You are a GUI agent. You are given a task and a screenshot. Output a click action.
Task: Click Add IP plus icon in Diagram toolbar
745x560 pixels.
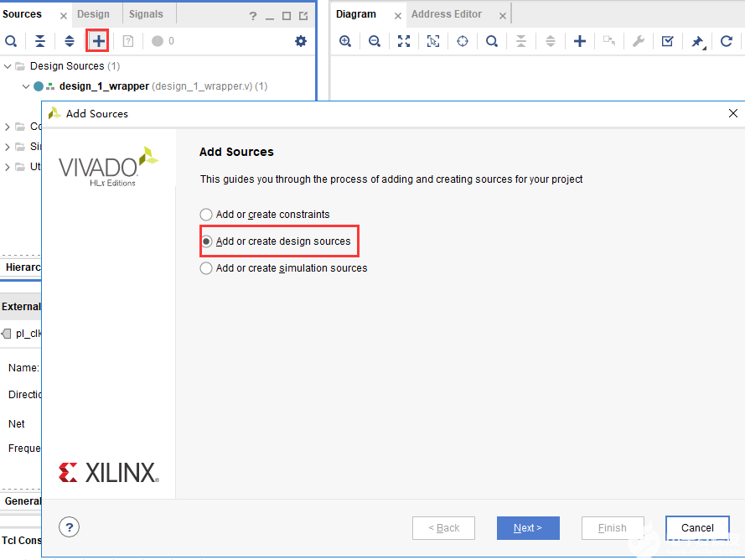(x=580, y=41)
